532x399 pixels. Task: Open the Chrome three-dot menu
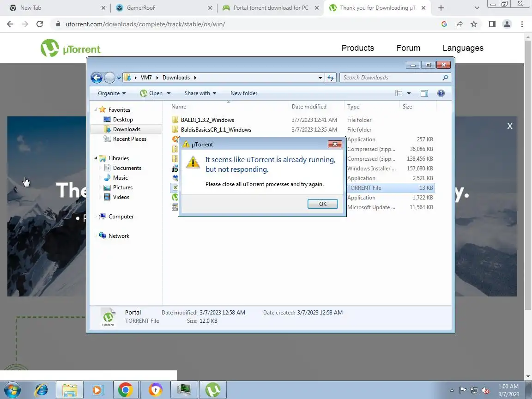tap(522, 24)
